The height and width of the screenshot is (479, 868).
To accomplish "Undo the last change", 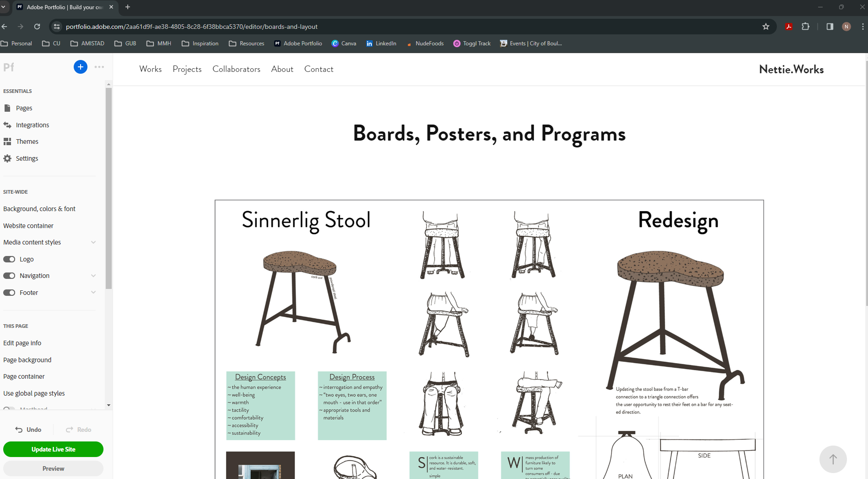I will point(28,430).
